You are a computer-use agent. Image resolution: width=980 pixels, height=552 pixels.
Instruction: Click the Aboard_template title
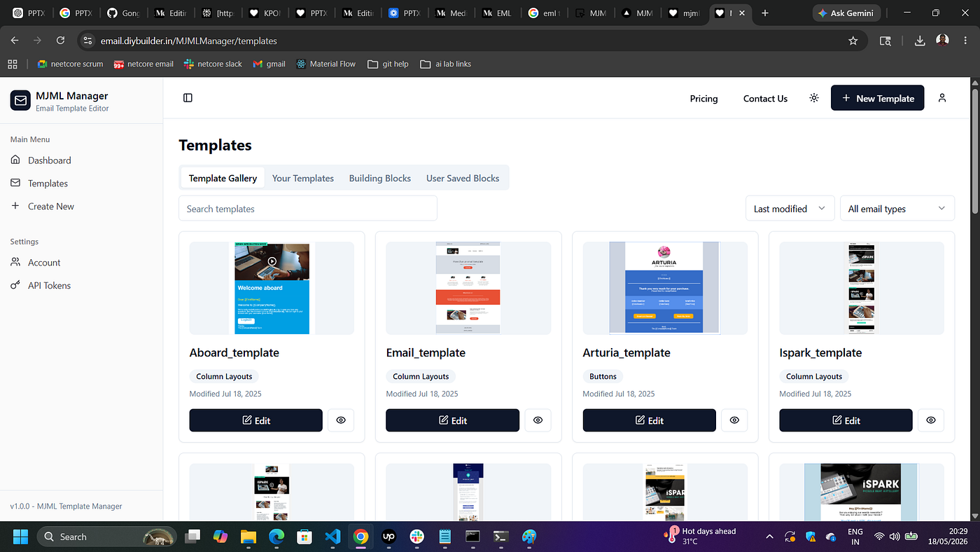tap(234, 352)
